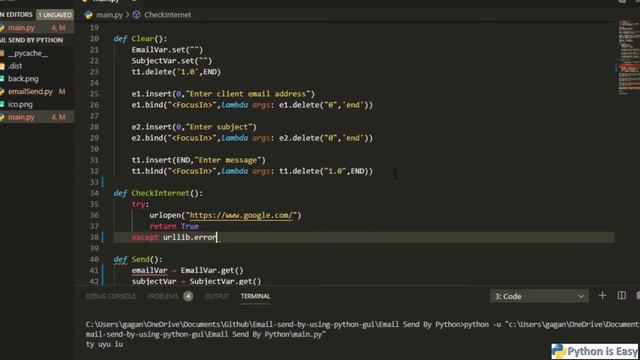This screenshot has width=640, height=360.
Task: Click the google.com URL link in code
Action: point(241,215)
